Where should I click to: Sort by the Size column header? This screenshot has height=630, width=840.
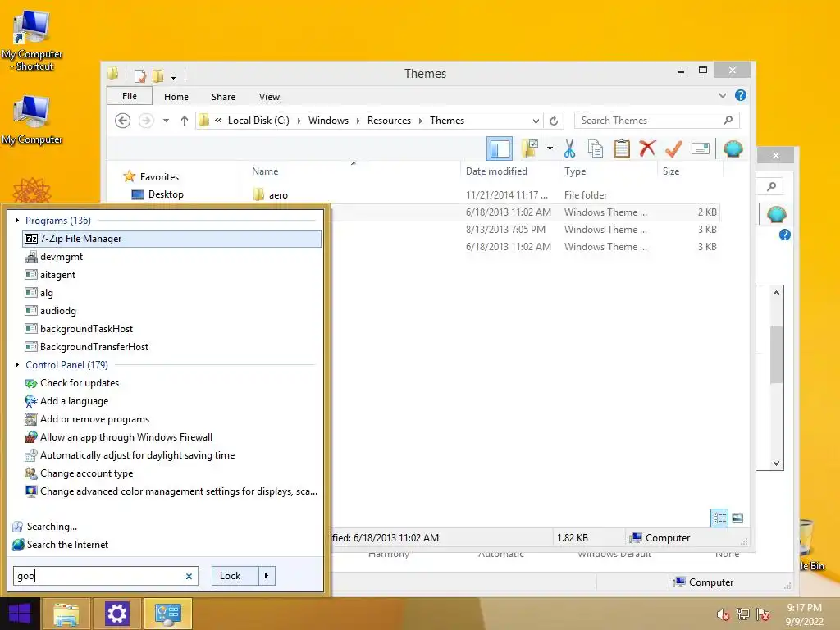690,171
